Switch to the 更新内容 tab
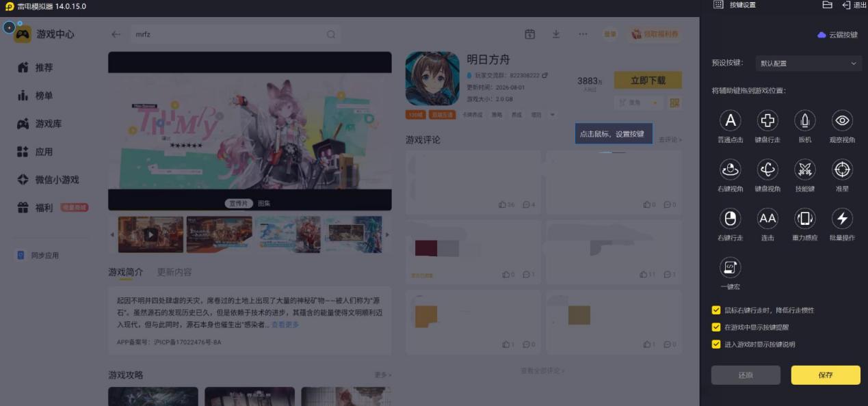Viewport: 868px width, 406px height. pos(174,272)
